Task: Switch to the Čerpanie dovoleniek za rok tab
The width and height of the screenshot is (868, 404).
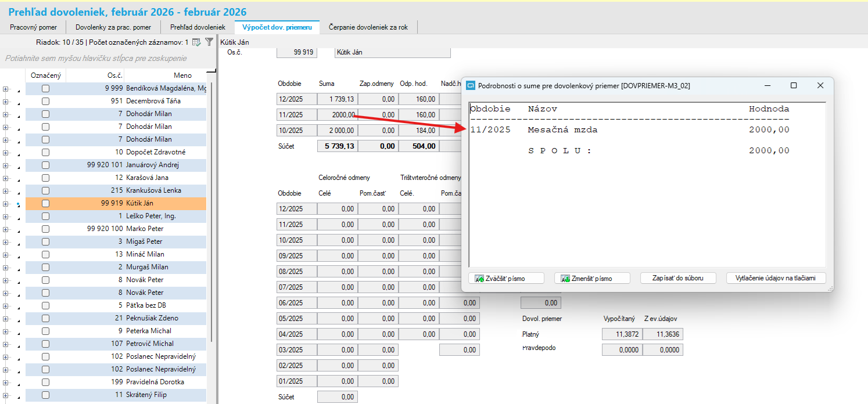Action: 368,27
